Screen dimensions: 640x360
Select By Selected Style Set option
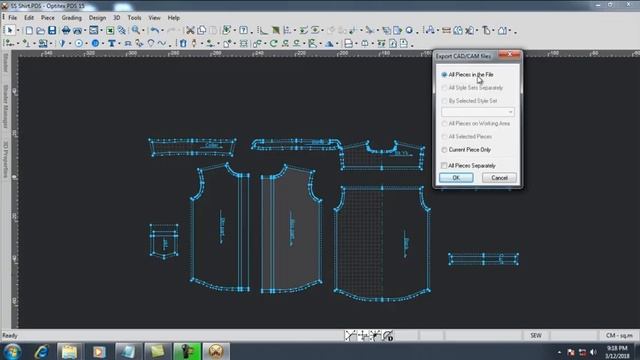pos(469,101)
